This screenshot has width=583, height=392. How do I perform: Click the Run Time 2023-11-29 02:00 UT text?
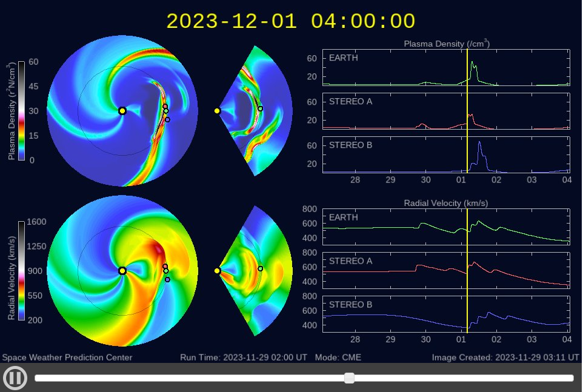point(244,357)
